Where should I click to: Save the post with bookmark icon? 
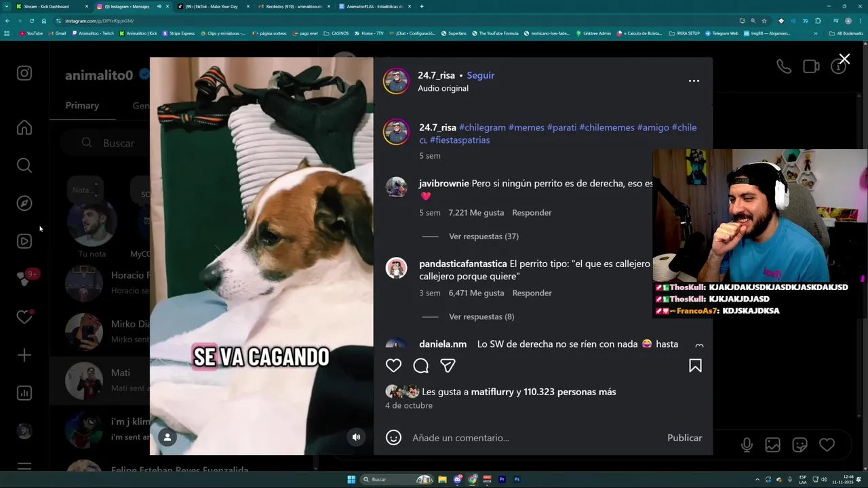pyautogui.click(x=695, y=366)
